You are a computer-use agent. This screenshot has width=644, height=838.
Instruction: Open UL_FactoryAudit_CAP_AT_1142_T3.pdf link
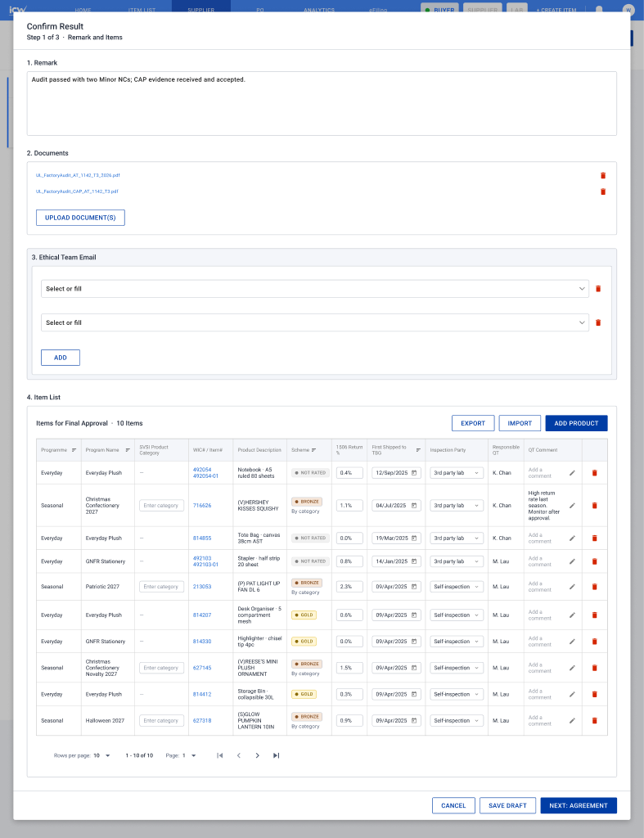pos(77,191)
